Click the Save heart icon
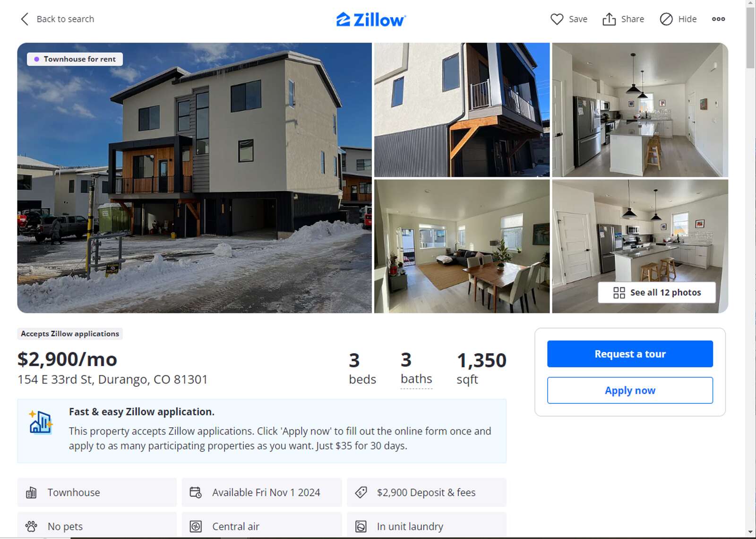 pyautogui.click(x=557, y=19)
